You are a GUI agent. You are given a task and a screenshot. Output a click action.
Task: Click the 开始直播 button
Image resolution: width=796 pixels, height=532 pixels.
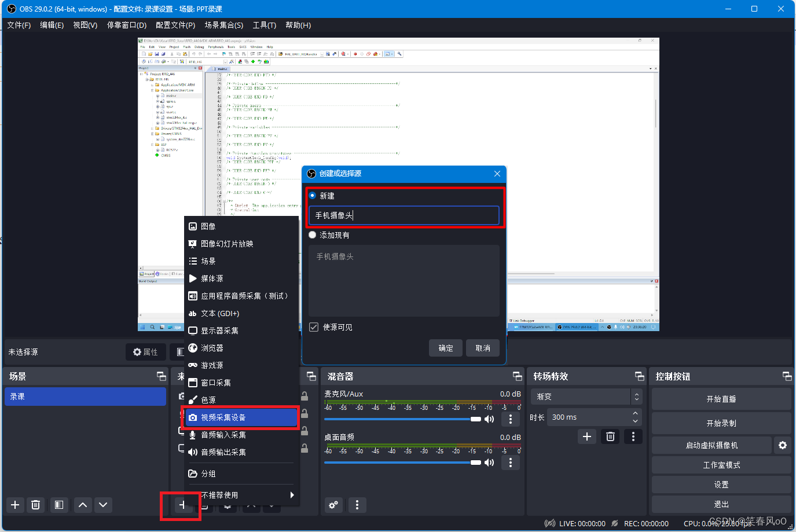[x=721, y=399]
